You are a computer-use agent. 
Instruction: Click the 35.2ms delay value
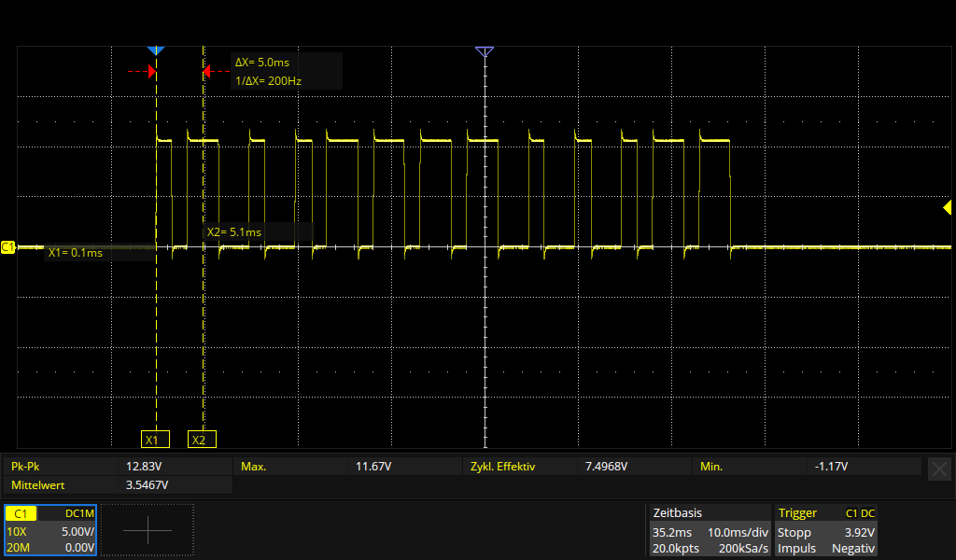coord(672,532)
